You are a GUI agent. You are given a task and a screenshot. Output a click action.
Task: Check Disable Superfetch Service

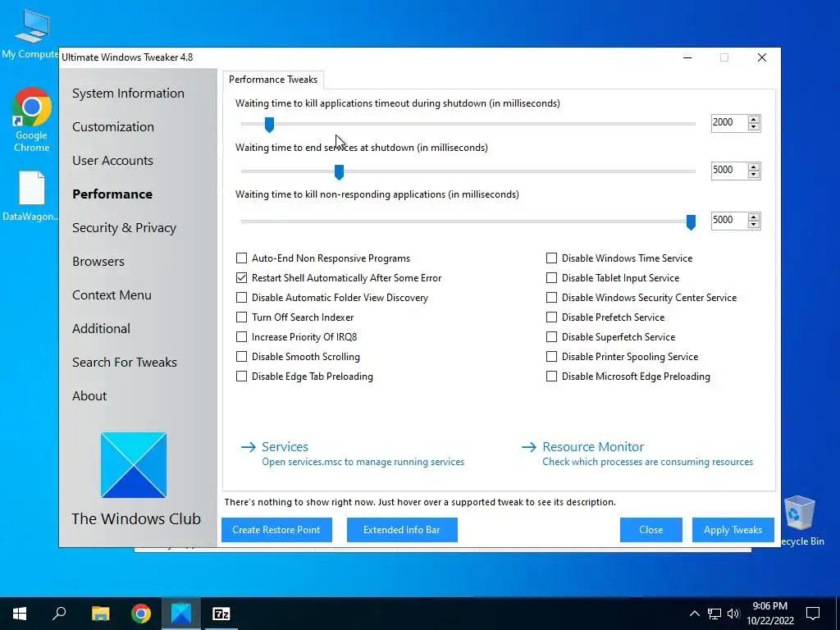click(x=551, y=337)
